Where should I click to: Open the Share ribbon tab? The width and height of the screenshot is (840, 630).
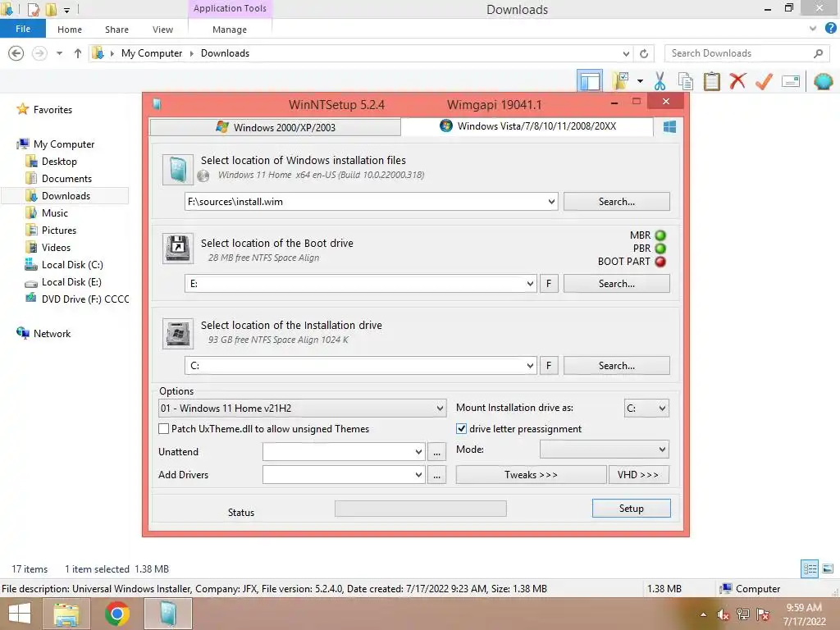pyautogui.click(x=116, y=30)
